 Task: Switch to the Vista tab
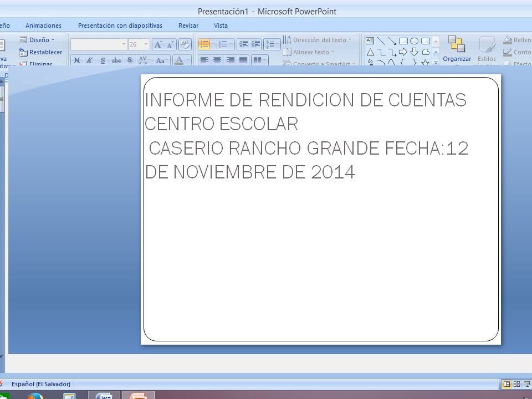click(x=221, y=25)
